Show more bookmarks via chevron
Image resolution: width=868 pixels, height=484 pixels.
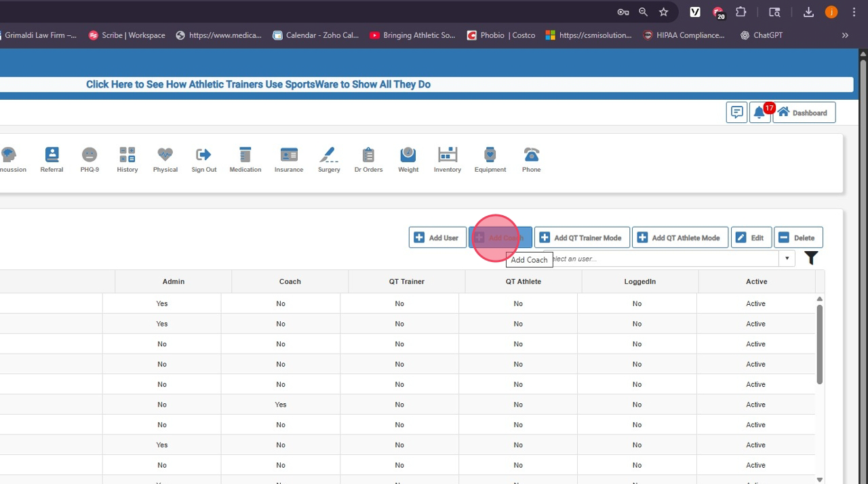click(x=845, y=35)
